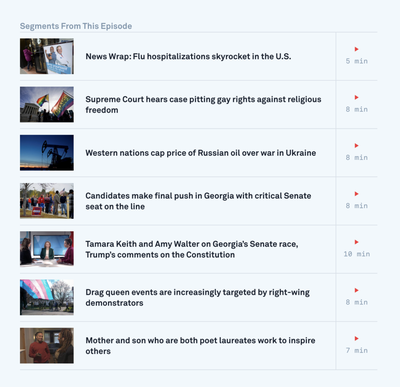Play the Russian oil price cap segment
The height and width of the screenshot is (387, 400).
click(x=356, y=146)
